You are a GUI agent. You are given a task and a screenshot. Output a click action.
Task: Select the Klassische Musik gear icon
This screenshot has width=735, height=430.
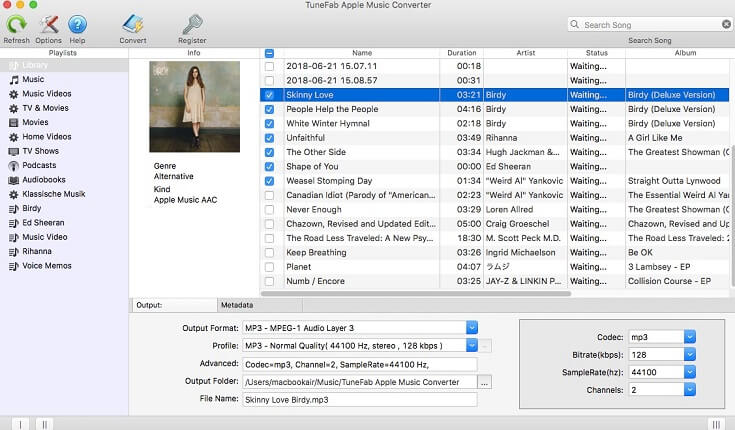tap(14, 194)
